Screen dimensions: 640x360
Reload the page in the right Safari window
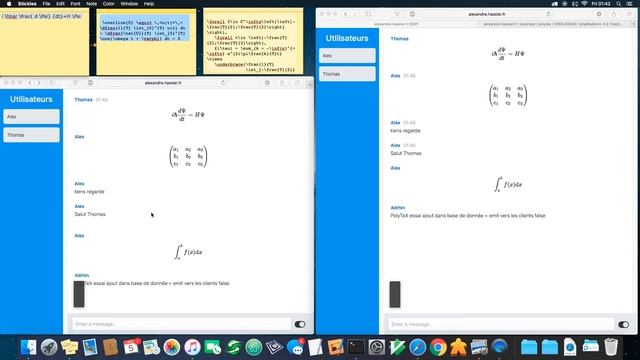(548, 14)
